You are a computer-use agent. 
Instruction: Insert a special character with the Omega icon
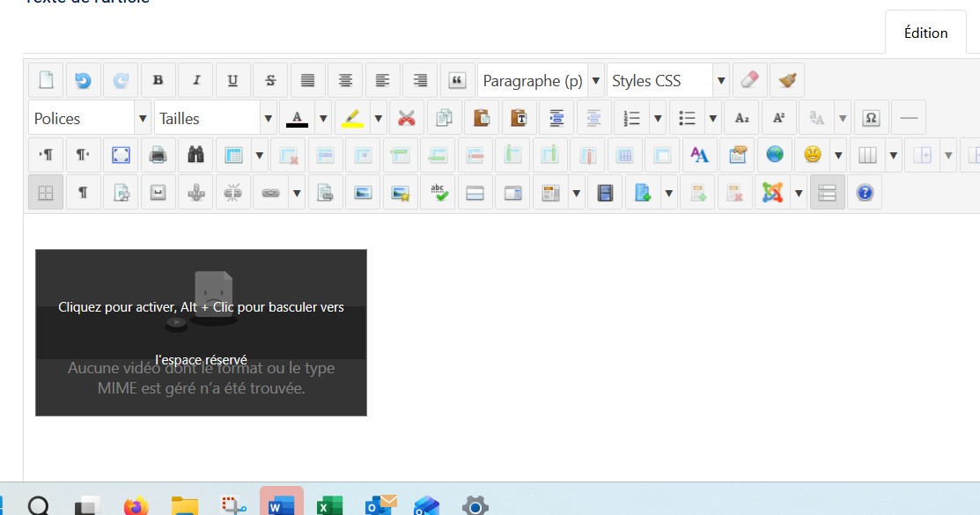(871, 118)
